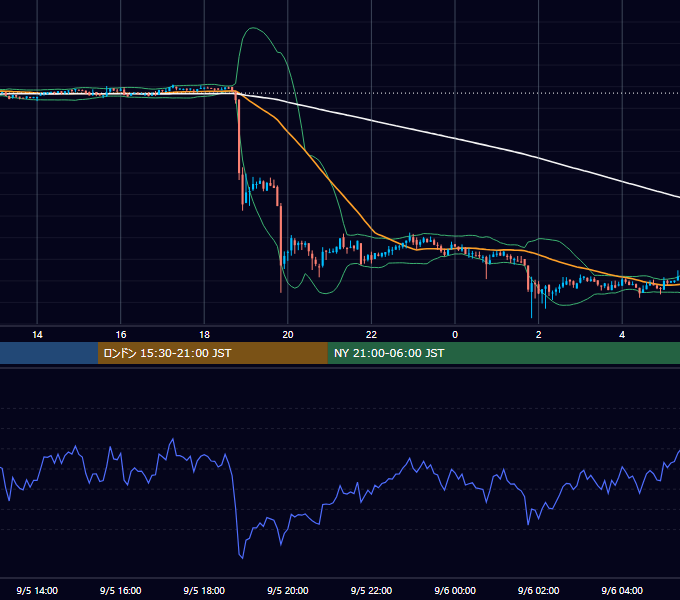Click the 20 hour axis label
Viewport: 680px width, 600px height.
click(288, 335)
